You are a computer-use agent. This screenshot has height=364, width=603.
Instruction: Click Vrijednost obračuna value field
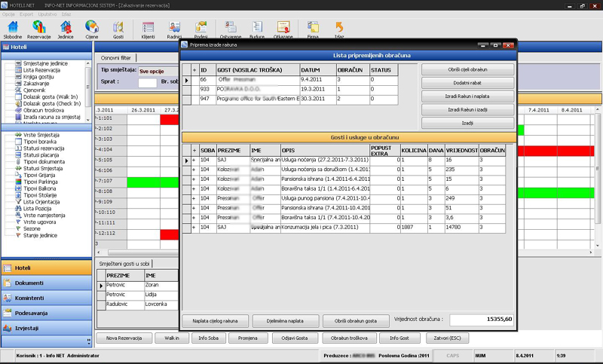tap(482, 320)
